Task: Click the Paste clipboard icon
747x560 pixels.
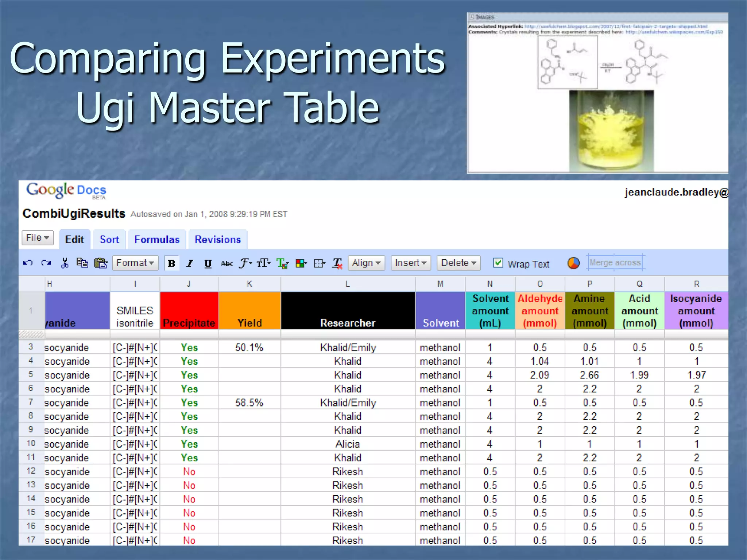Action: tap(101, 263)
